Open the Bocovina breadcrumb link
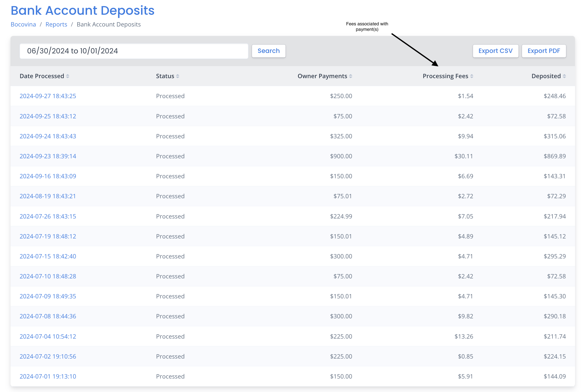Image resolution: width=581 pixels, height=392 pixels. [23, 24]
